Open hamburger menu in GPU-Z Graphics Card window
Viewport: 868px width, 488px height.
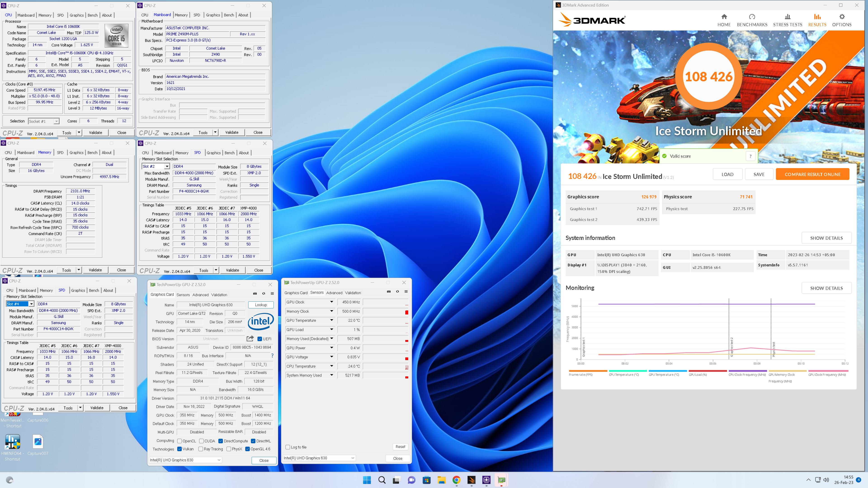(x=272, y=293)
